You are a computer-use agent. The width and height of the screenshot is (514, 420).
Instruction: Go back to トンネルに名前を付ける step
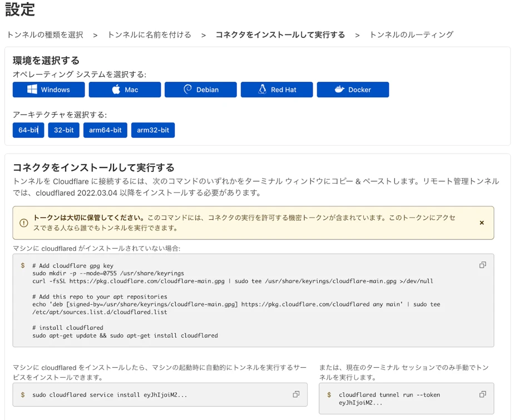[x=149, y=34]
